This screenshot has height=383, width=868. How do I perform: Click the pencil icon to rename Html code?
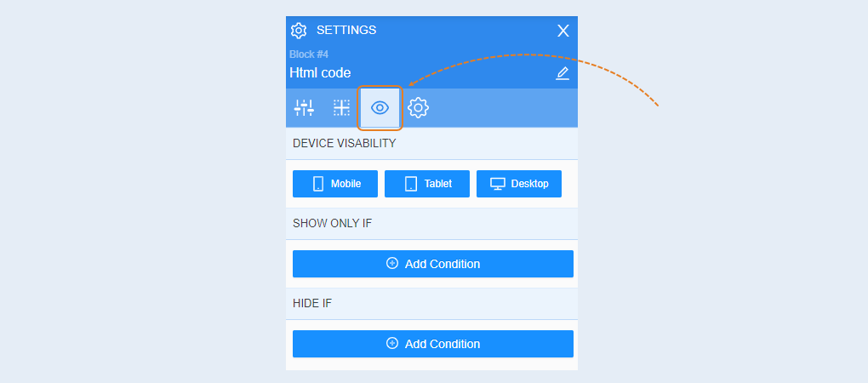562,73
